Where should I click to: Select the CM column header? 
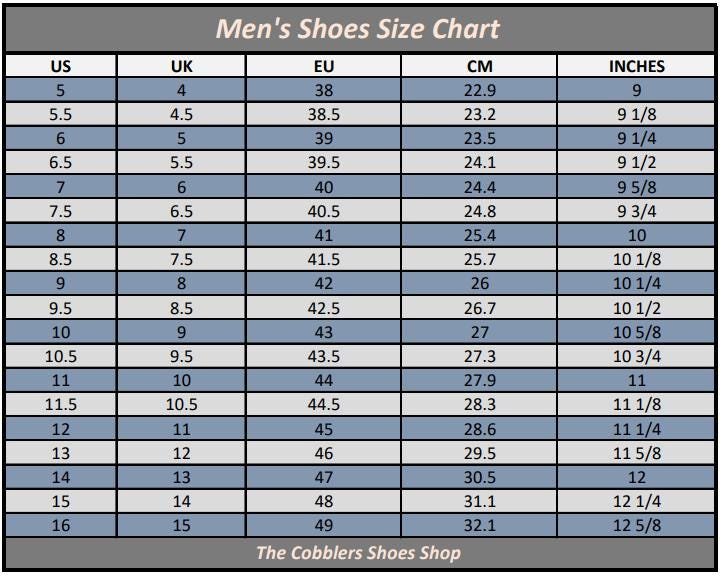coord(479,66)
